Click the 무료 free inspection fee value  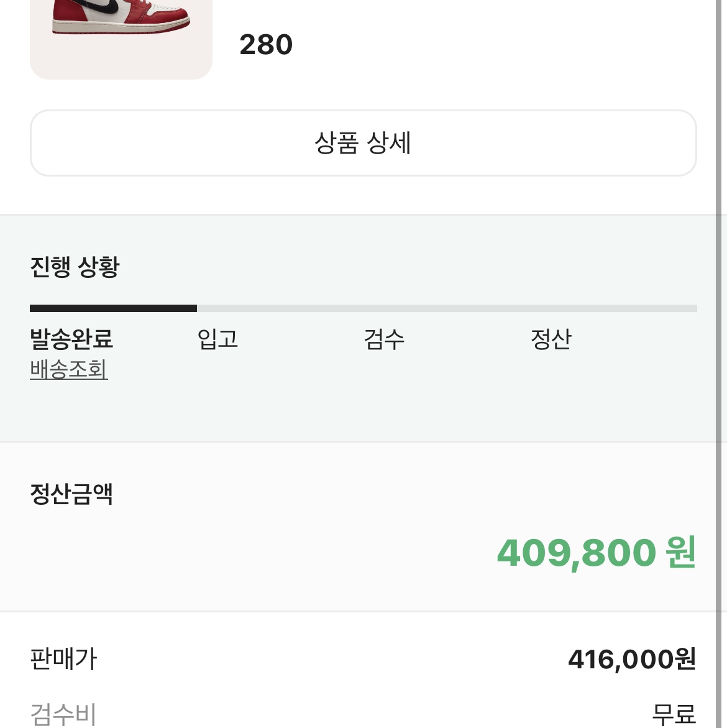pos(674,714)
